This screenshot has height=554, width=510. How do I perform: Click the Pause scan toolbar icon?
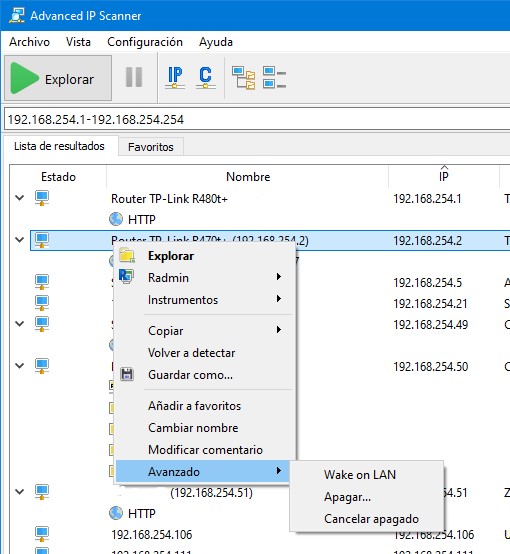[x=134, y=77]
